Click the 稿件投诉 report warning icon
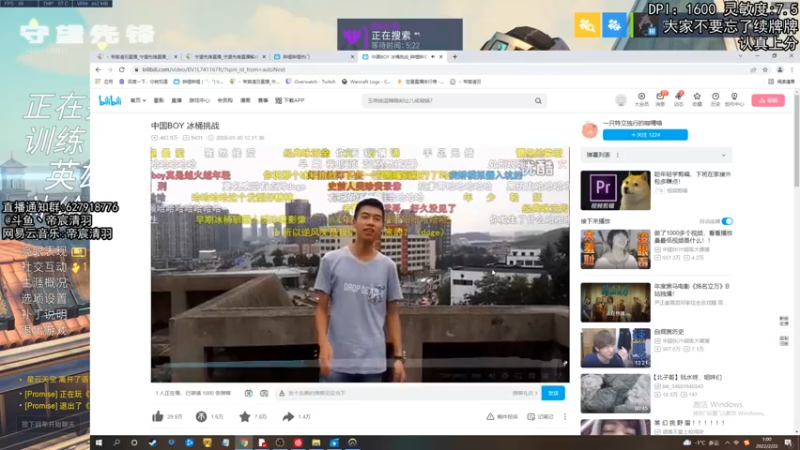Viewport: 800px width, 450px height. 490,416
